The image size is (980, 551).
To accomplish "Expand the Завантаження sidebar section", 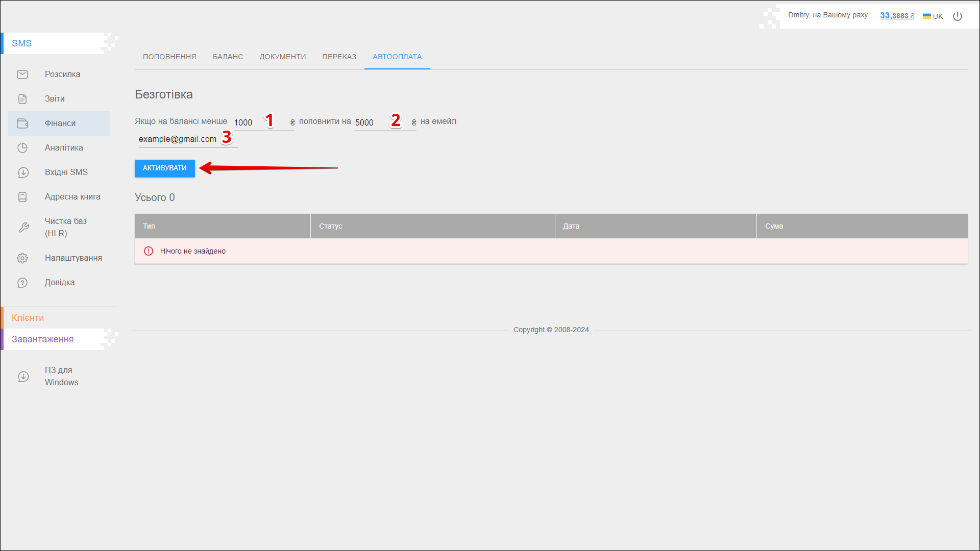I will click(x=43, y=339).
